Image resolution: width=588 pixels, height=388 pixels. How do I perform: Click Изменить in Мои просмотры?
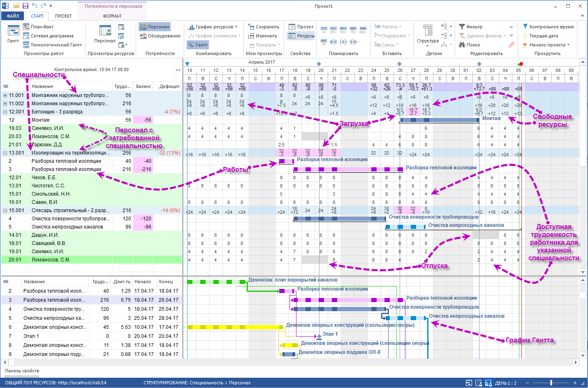(263, 36)
